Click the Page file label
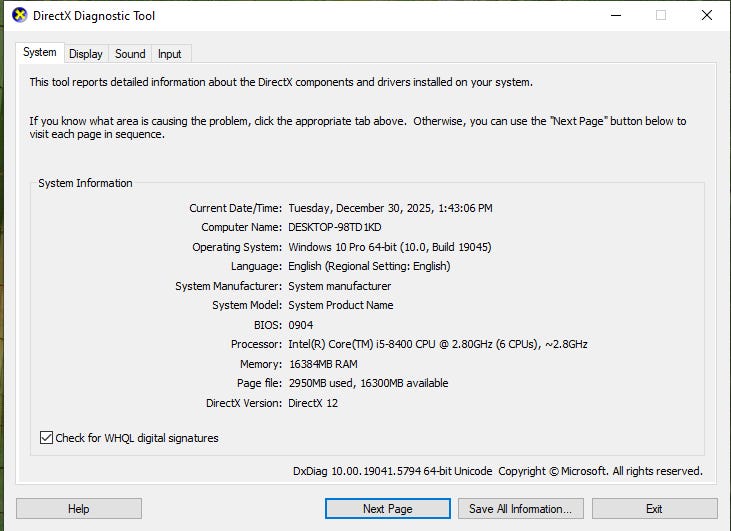731x531 pixels. click(259, 383)
